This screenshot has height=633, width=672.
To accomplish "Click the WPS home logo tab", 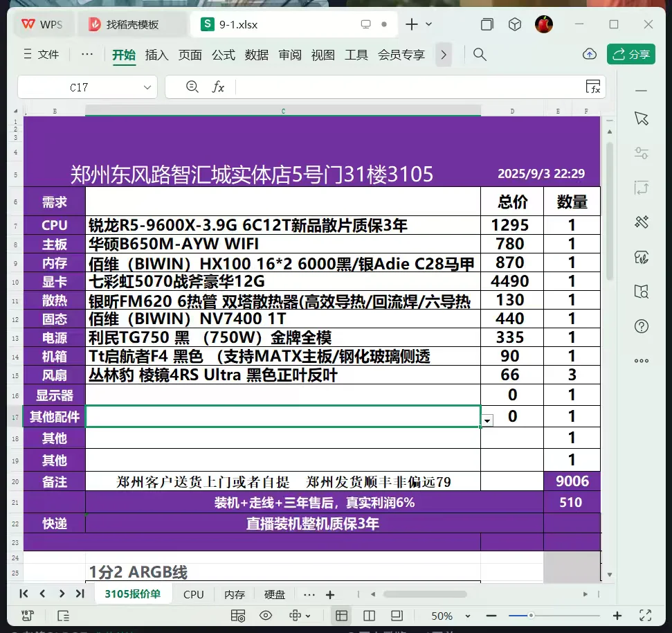I will tap(42, 24).
